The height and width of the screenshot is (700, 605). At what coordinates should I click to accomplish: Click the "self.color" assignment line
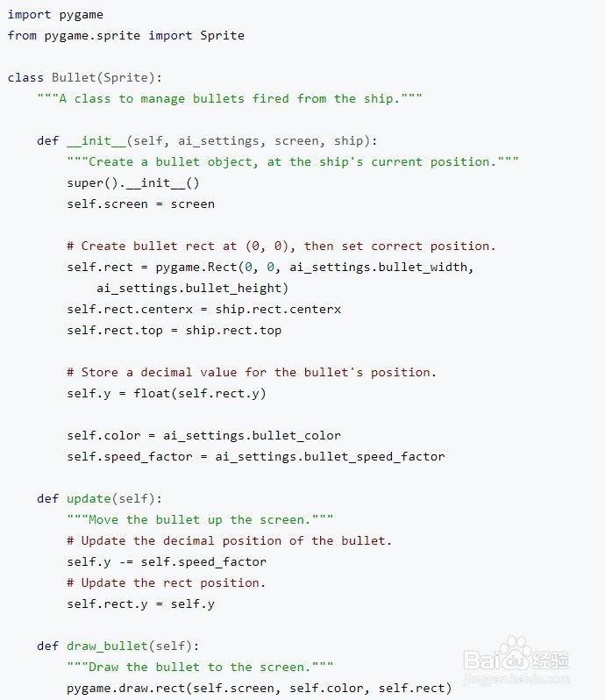tap(203, 436)
